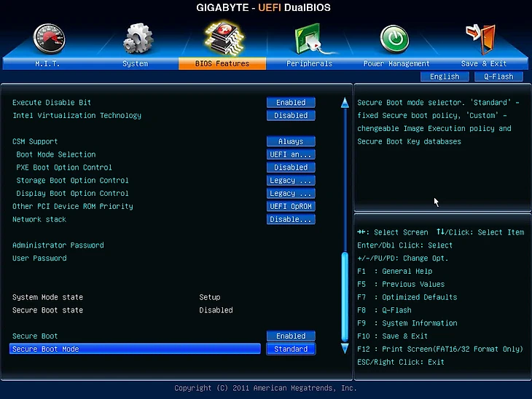Click the American Megatrends copyright text
This screenshot has width=532, height=399.
click(x=266, y=388)
